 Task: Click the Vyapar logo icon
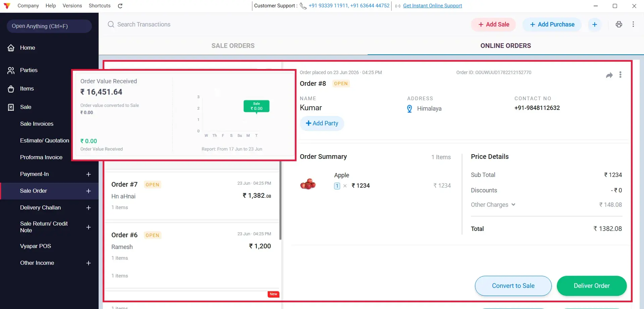click(7, 6)
